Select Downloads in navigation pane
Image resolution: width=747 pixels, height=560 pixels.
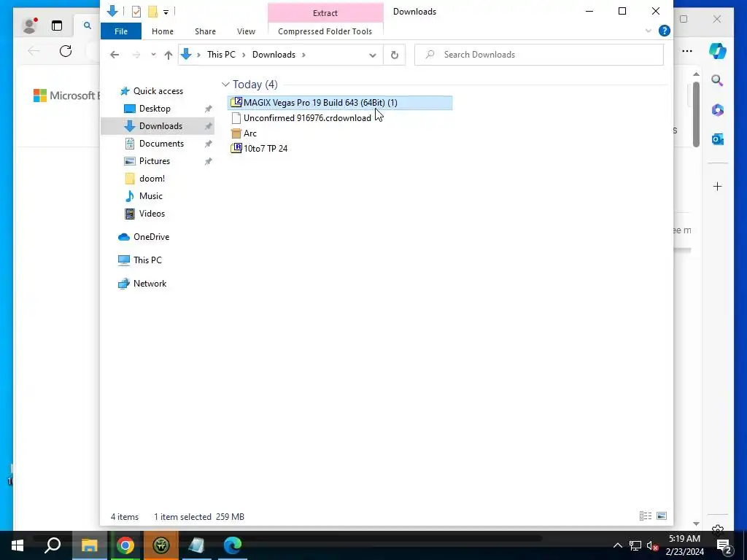160,126
